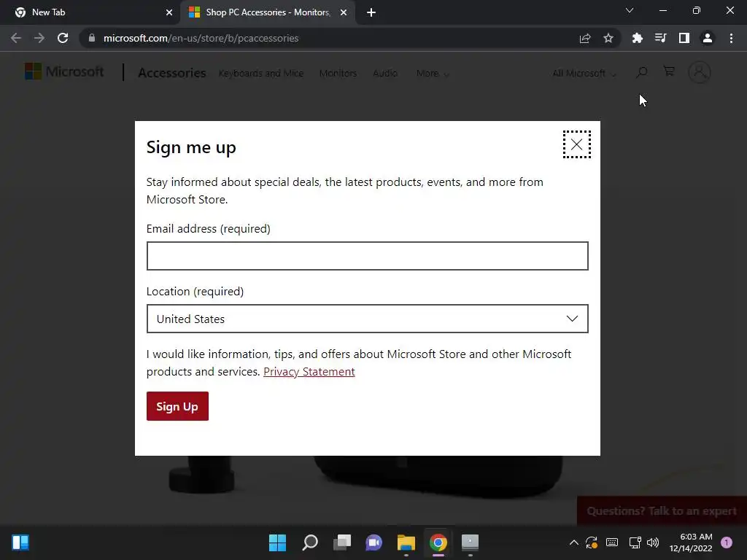Open the Audio menu item
747x560 pixels.
[x=385, y=74]
